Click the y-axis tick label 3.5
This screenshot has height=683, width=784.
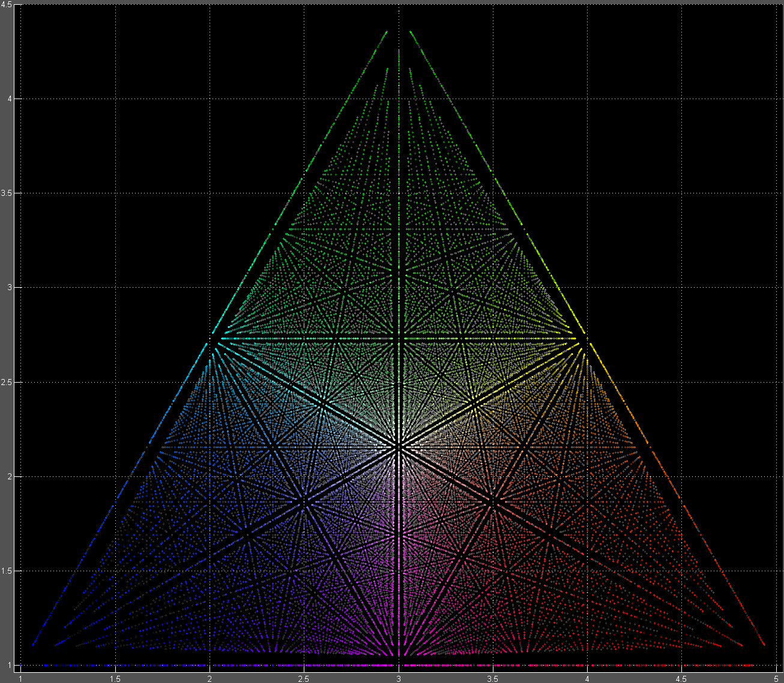pyautogui.click(x=8, y=193)
